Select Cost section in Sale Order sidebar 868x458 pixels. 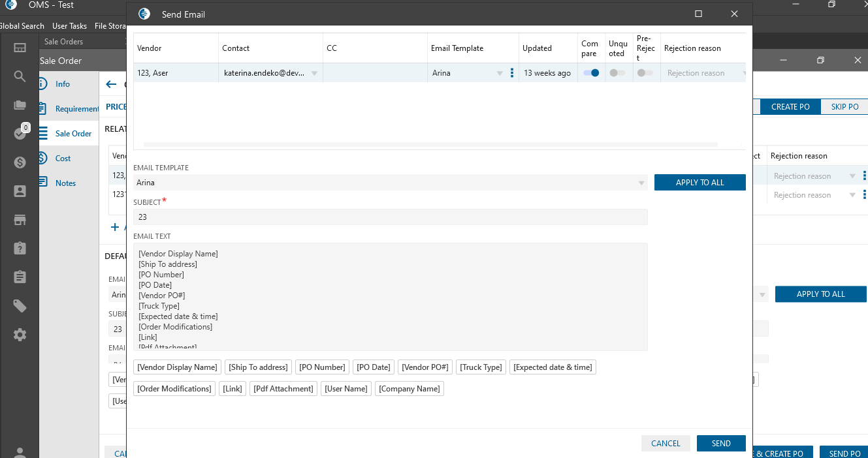(x=63, y=159)
